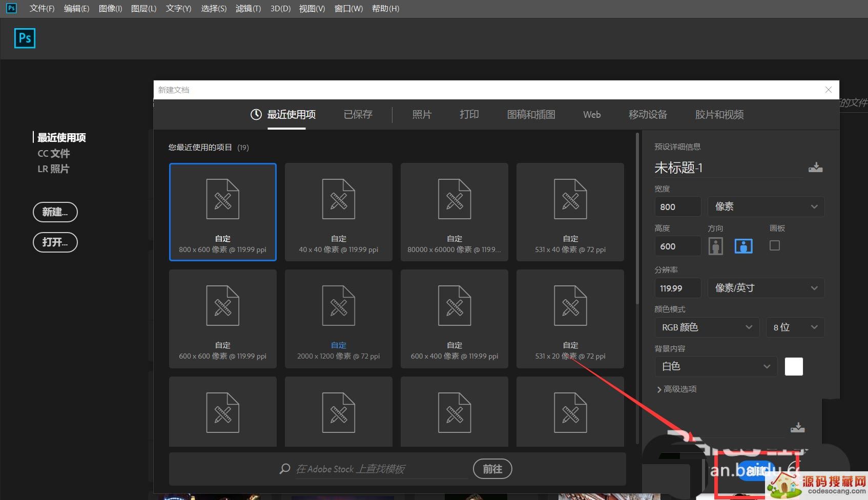Open the RGB 颜色 mode dropdown

(x=707, y=327)
